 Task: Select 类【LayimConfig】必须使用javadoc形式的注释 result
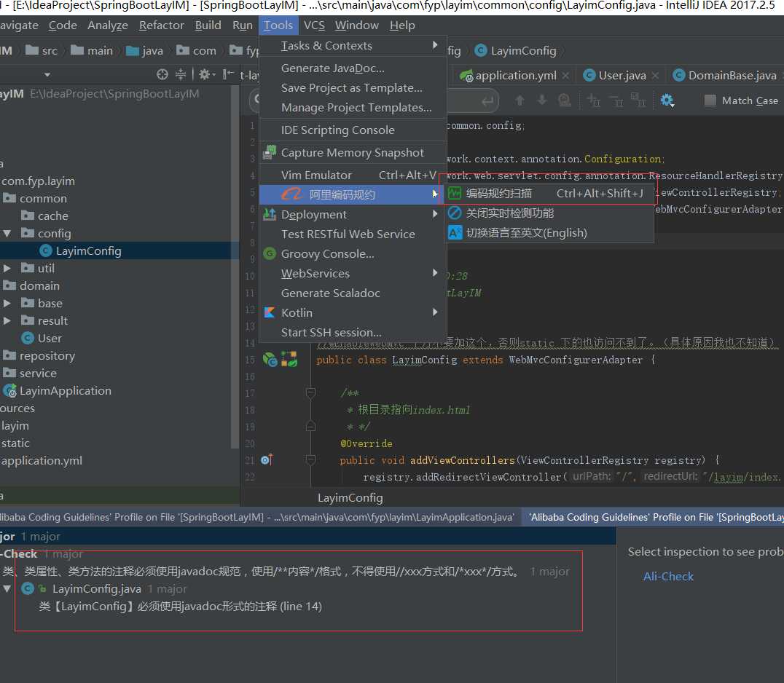[181, 607]
